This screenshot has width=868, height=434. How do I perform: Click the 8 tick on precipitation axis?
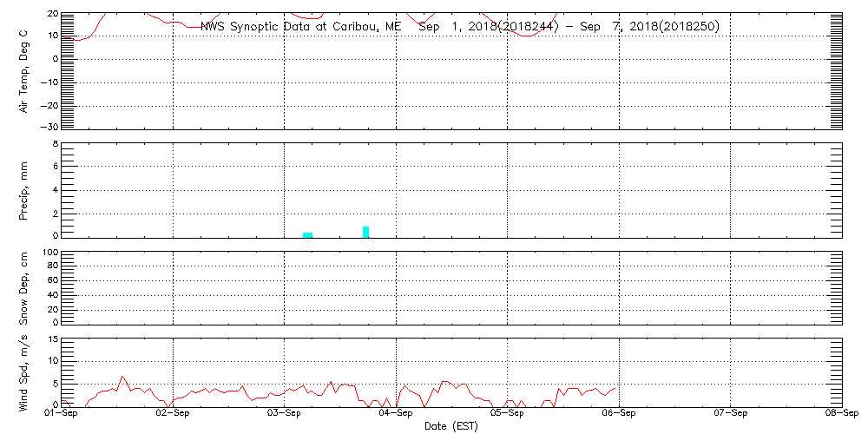point(54,144)
